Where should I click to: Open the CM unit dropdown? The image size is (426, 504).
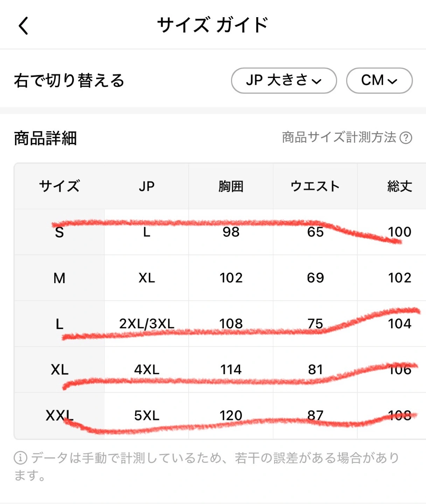[379, 80]
